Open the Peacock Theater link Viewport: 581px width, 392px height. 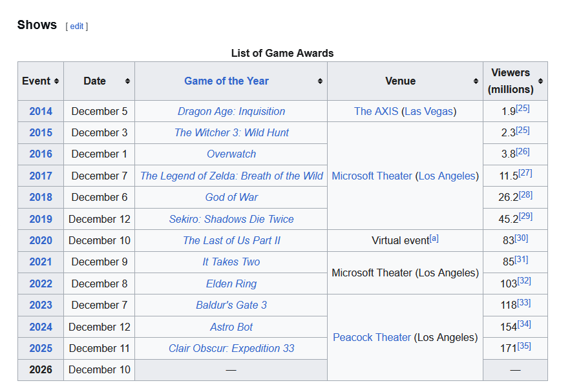click(x=372, y=338)
